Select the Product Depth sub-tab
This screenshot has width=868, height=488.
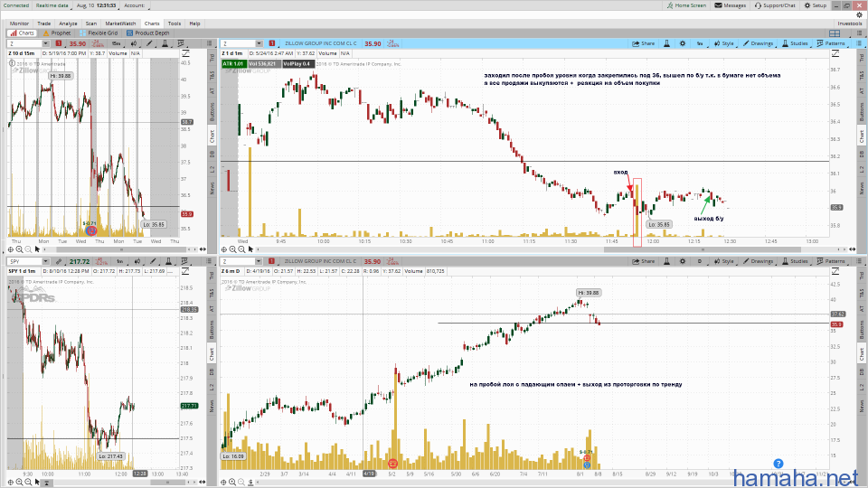[147, 33]
